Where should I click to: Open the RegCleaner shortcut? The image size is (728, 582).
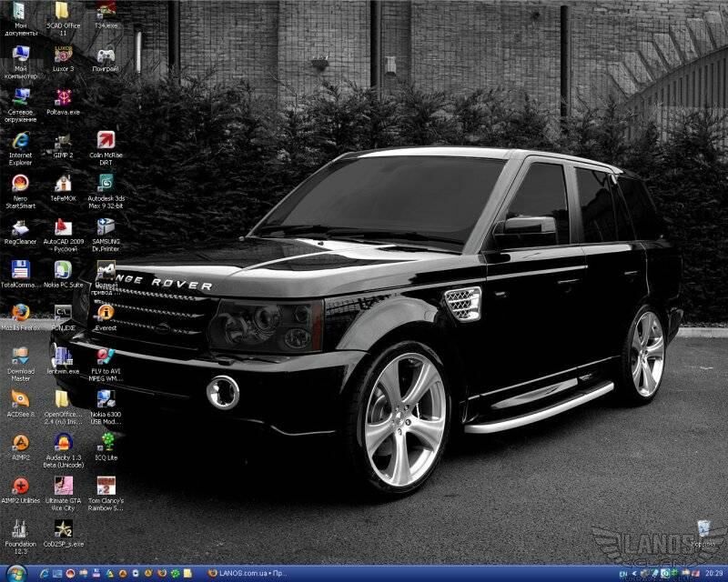(20, 231)
